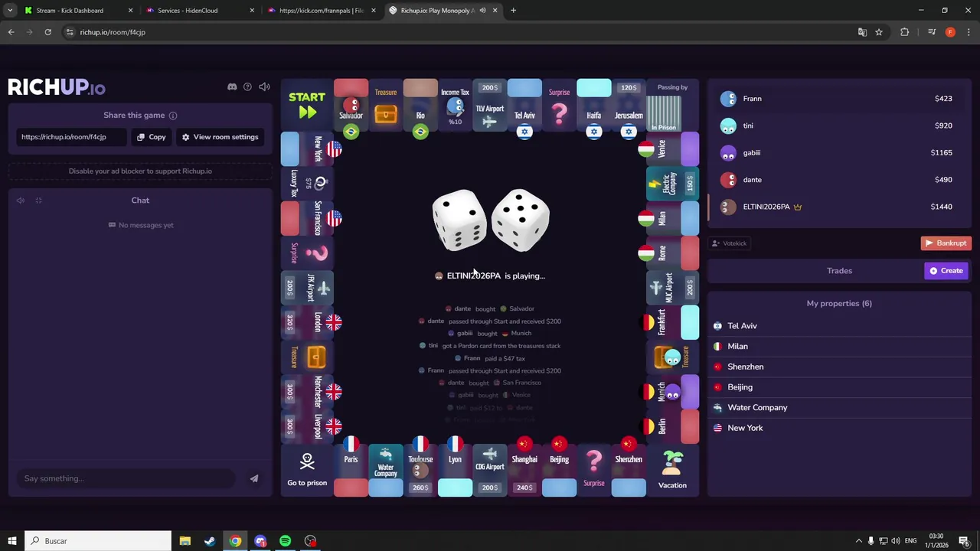Open the browser extensions puzzle icon
The width and height of the screenshot is (980, 551).
click(x=905, y=32)
